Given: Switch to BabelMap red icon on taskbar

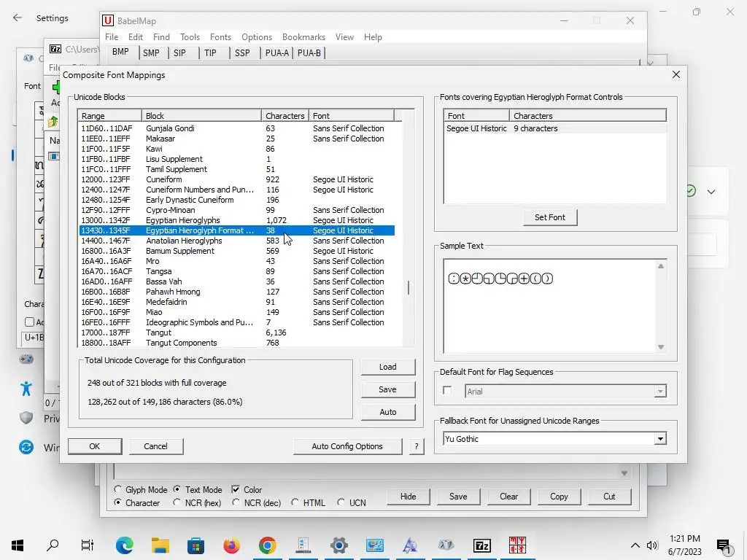Looking at the screenshot, I should pyautogui.click(x=517, y=545).
